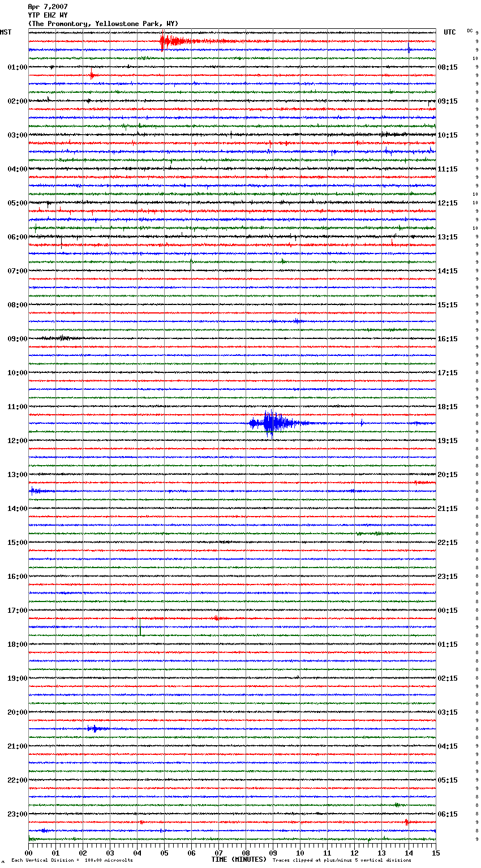Click the 22:15 UTC time label

click(448, 543)
